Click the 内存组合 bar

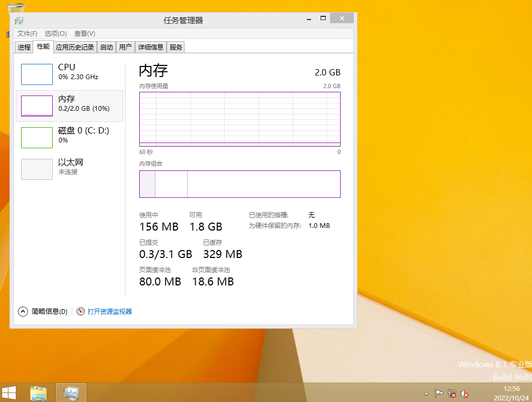pos(240,184)
